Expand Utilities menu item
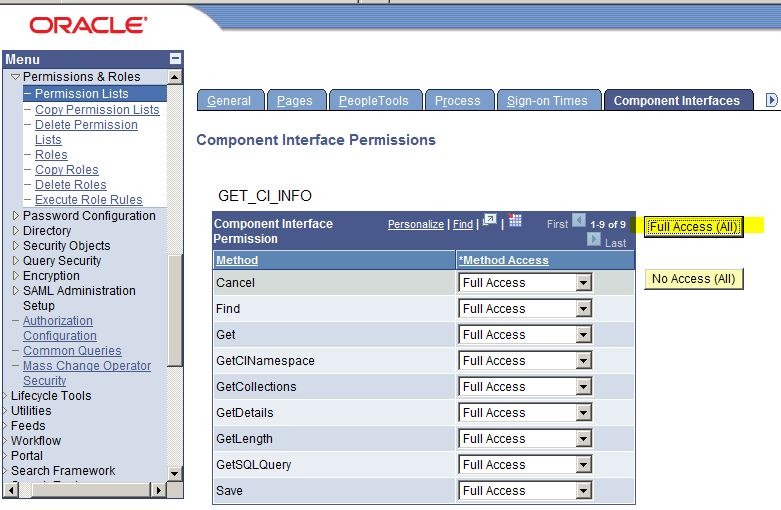The image size is (781, 510). pyautogui.click(x=31, y=410)
